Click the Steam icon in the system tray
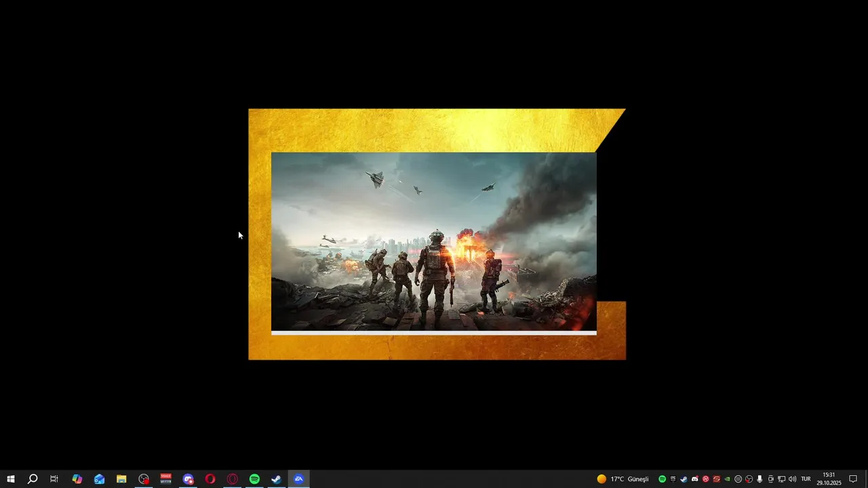This screenshot has height=488, width=868. (684, 479)
